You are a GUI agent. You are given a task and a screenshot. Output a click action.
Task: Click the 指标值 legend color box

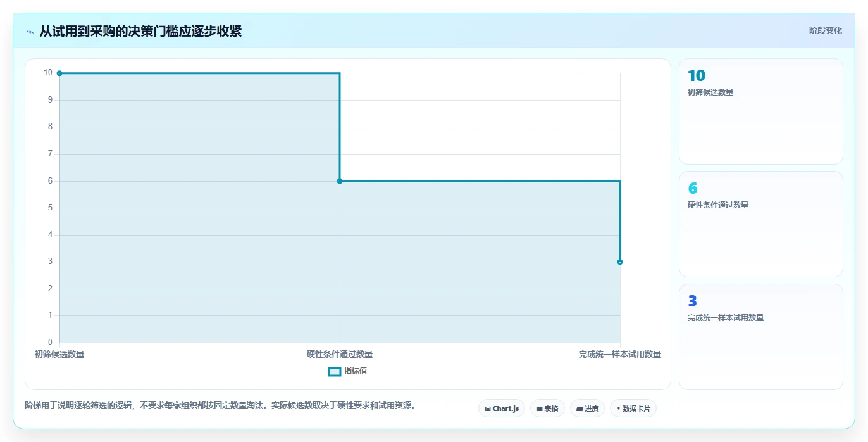point(335,371)
